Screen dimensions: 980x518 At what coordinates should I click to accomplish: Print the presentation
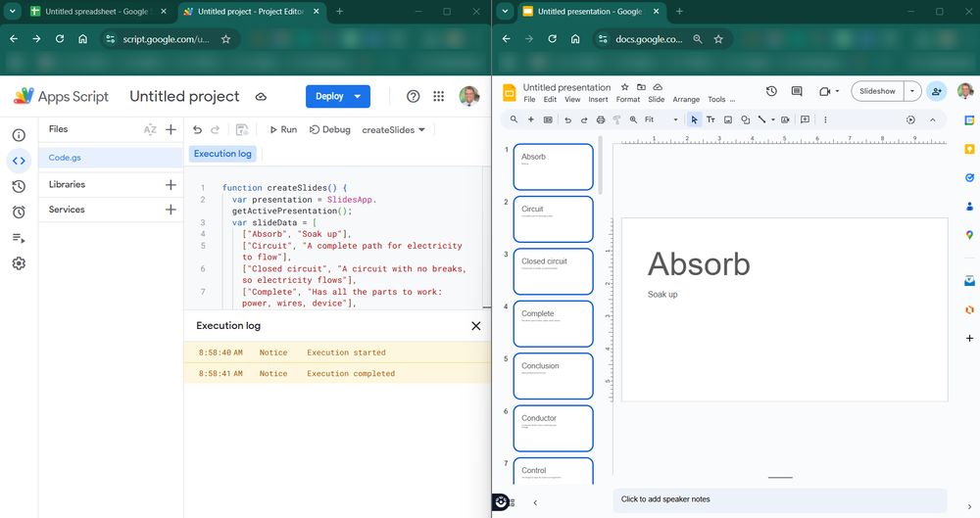click(x=601, y=119)
